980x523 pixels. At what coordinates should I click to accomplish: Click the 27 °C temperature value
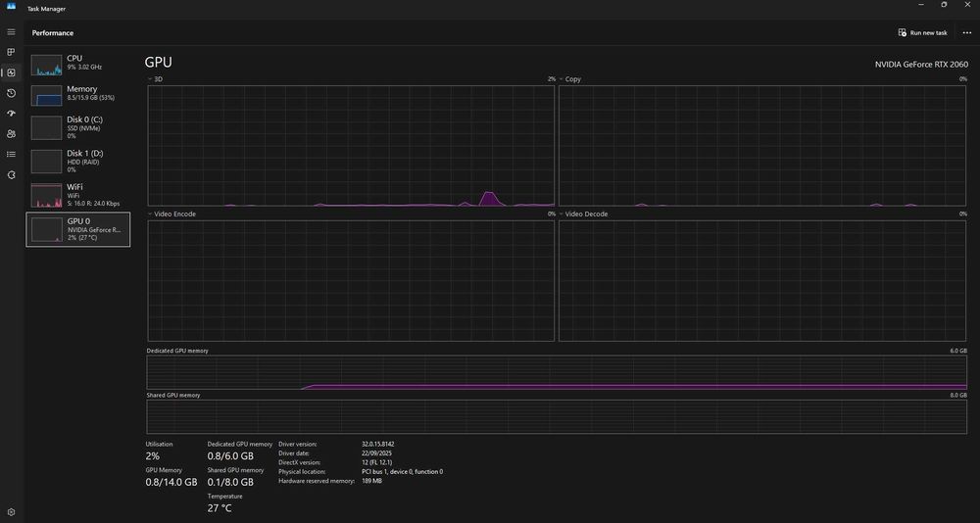pos(220,508)
